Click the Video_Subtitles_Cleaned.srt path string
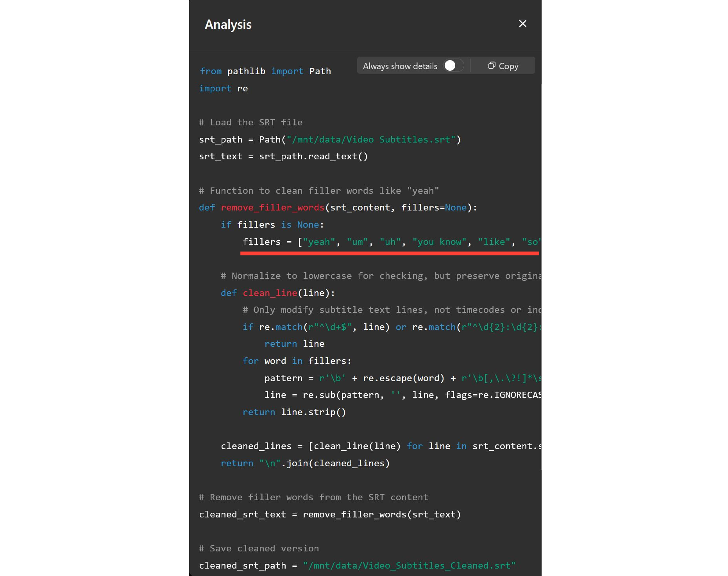The height and width of the screenshot is (576, 728). [409, 565]
